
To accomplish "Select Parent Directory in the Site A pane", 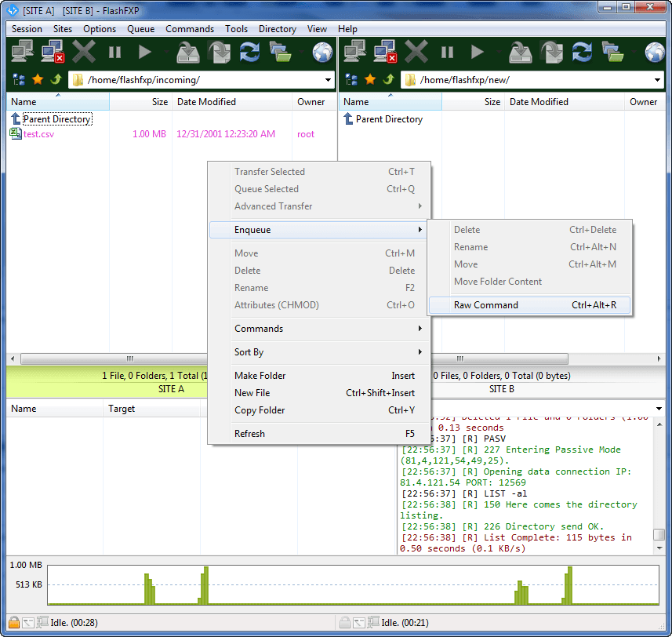I will tap(57, 119).
